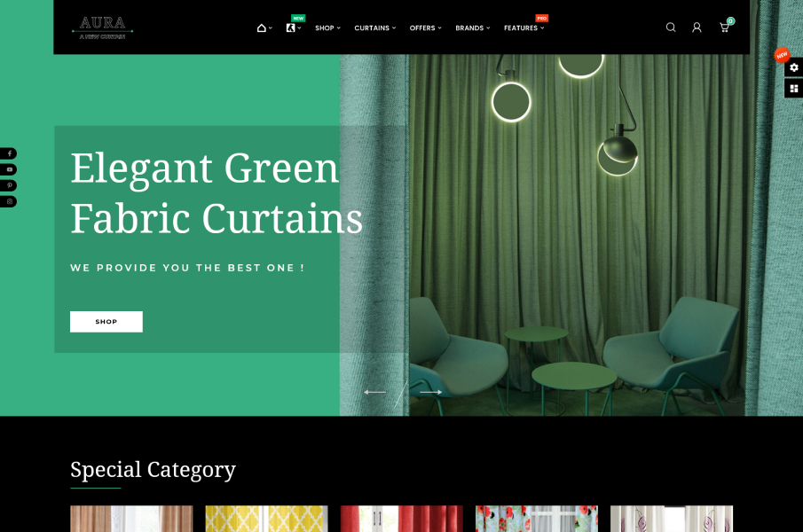Screen dimensions: 803x532
Task: Click the Facebook icon in side bar
Action: click(x=9, y=153)
